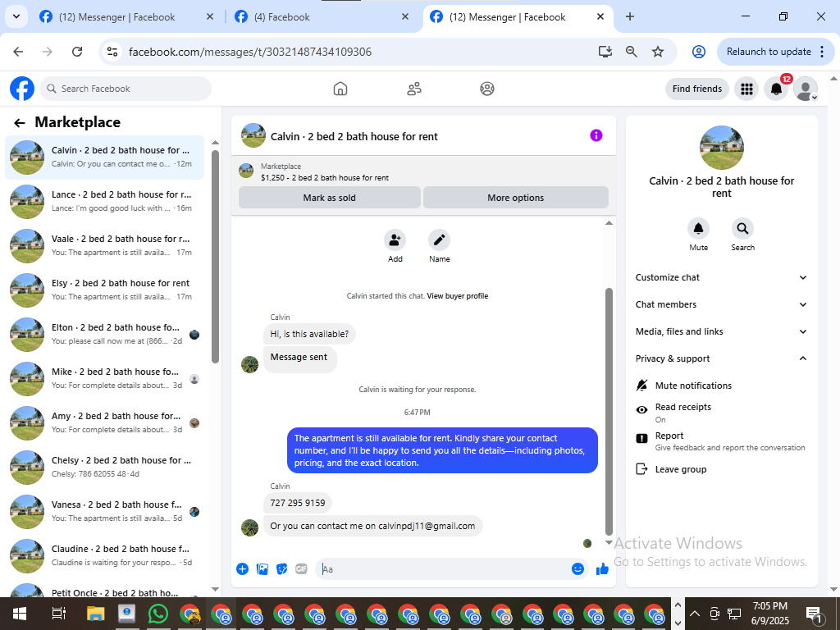Open the listing thumbnail in Marketplace banner
This screenshot has width=840, height=630.
tap(246, 171)
